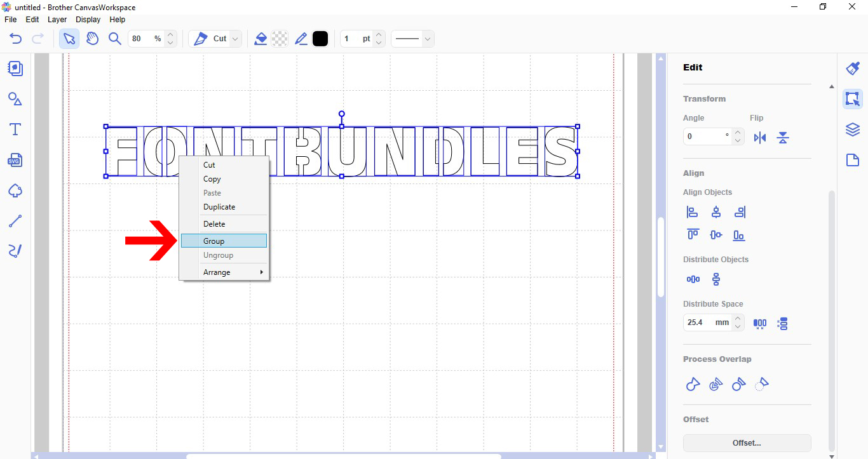
Task: Align objects to horizontal center
Action: click(716, 212)
